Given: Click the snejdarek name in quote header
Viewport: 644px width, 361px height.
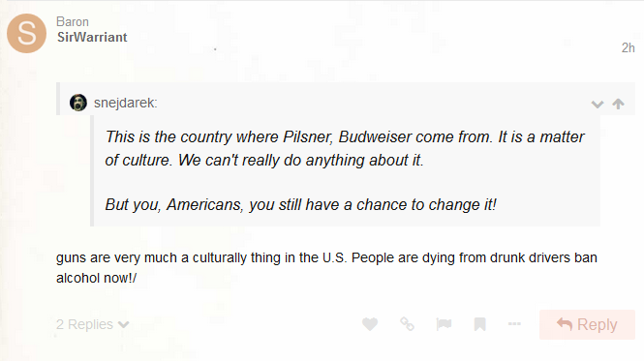Looking at the screenshot, I should (x=125, y=103).
